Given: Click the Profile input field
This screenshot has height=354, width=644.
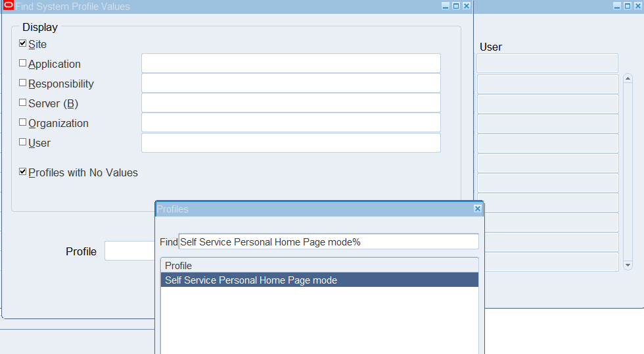Looking at the screenshot, I should click(x=130, y=251).
